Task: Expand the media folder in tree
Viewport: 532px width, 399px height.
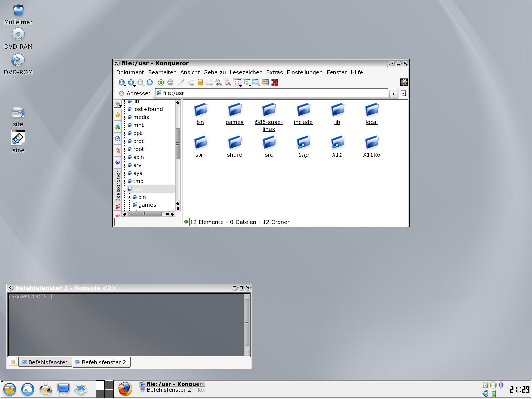Action: click(125, 117)
